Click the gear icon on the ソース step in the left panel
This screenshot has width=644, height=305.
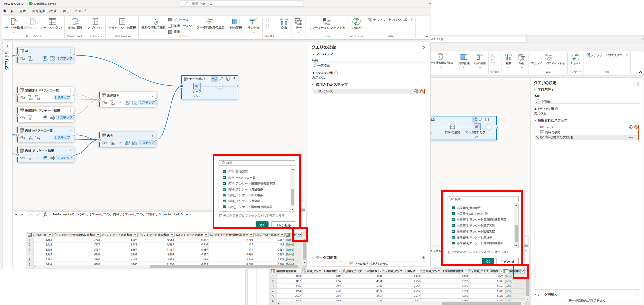416,91
